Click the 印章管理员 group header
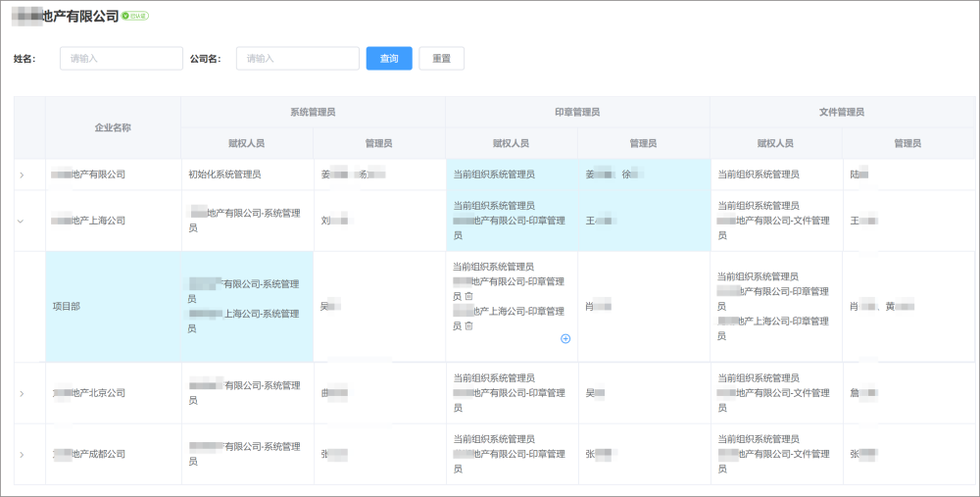The width and height of the screenshot is (980, 497). 577,112
